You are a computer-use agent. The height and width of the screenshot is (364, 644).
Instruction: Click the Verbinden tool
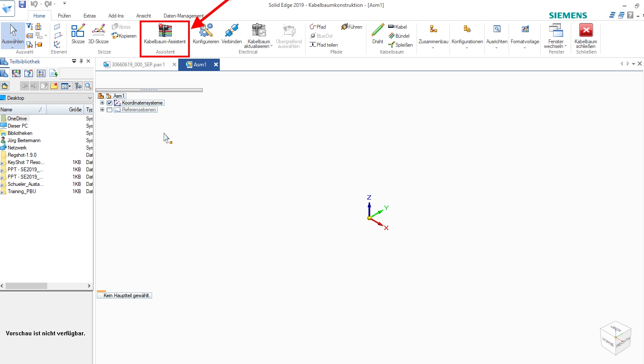click(x=231, y=34)
